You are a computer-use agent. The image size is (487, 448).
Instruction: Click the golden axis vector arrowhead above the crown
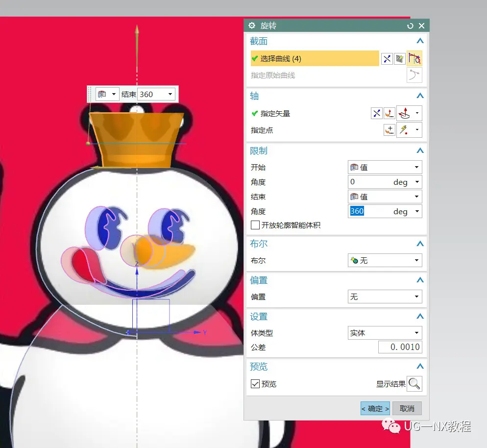[137, 29]
